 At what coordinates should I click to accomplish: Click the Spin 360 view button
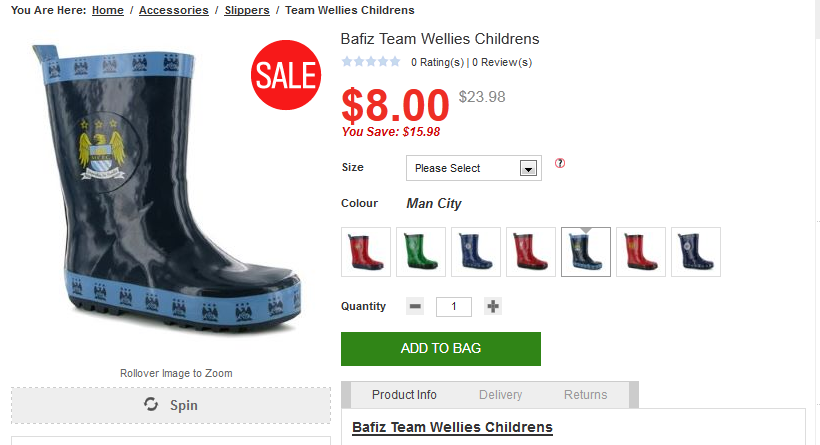point(171,405)
